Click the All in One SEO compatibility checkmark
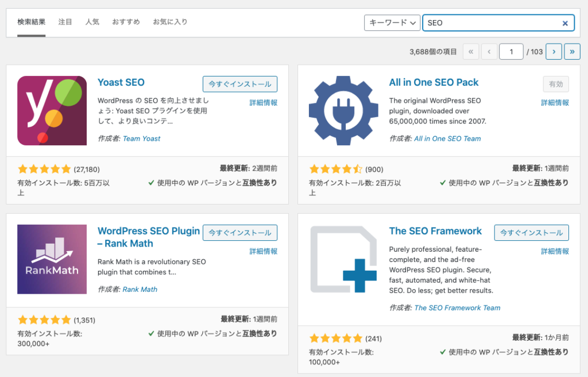This screenshot has width=588, height=377. 443,183
